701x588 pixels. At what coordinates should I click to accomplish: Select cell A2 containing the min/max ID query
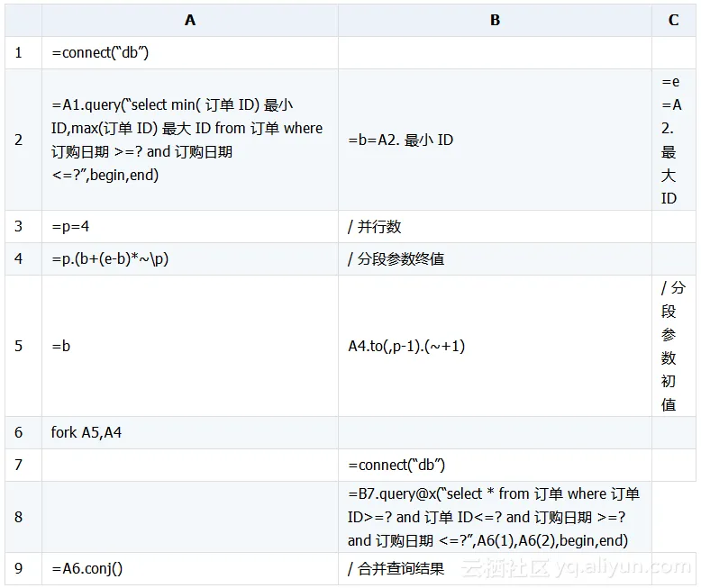(187, 140)
